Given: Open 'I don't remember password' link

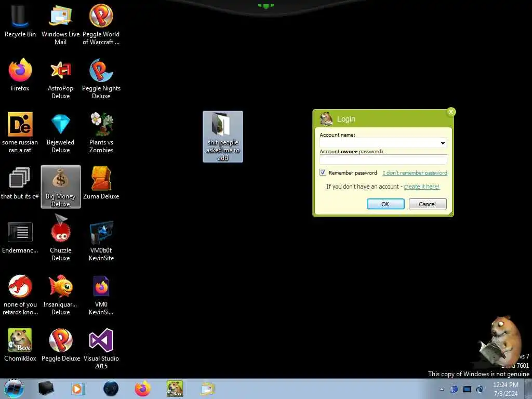Looking at the screenshot, I should [415, 172].
